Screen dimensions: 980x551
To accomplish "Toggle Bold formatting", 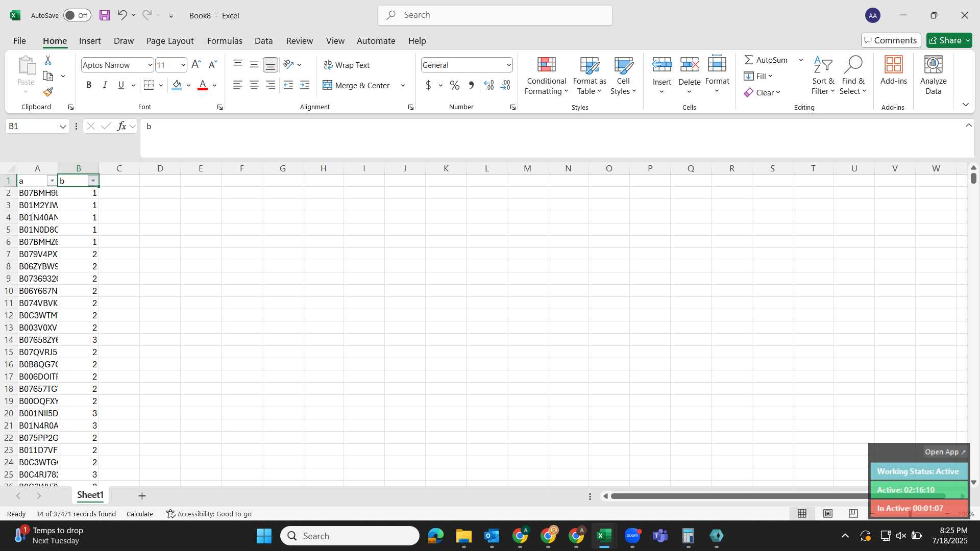I will click(89, 85).
